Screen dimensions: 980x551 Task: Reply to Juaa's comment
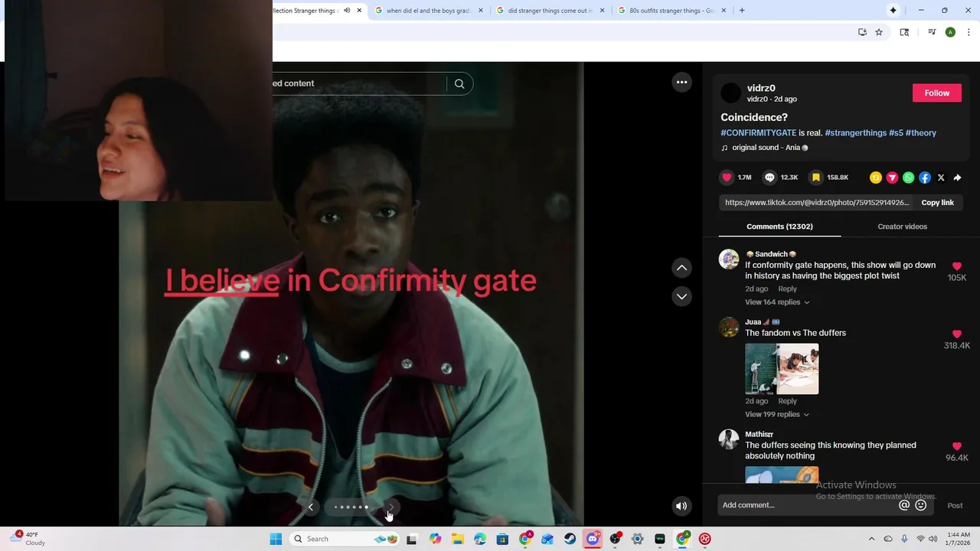[787, 401]
